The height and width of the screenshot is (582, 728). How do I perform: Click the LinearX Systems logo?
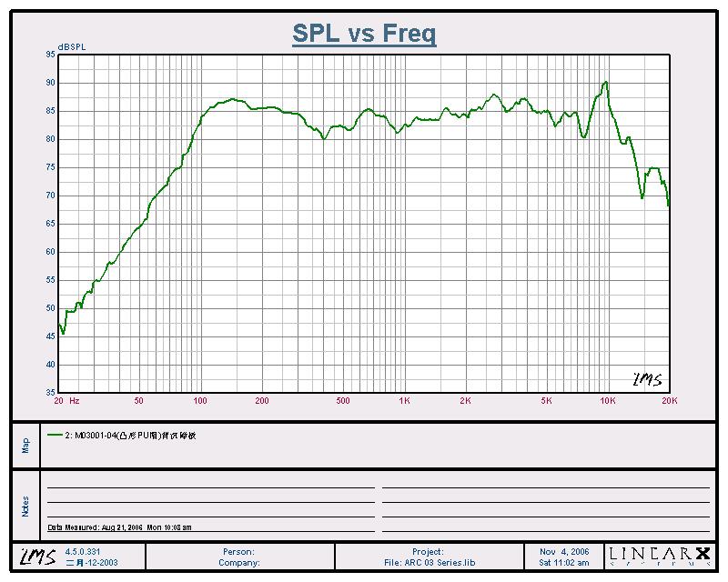coord(659,556)
